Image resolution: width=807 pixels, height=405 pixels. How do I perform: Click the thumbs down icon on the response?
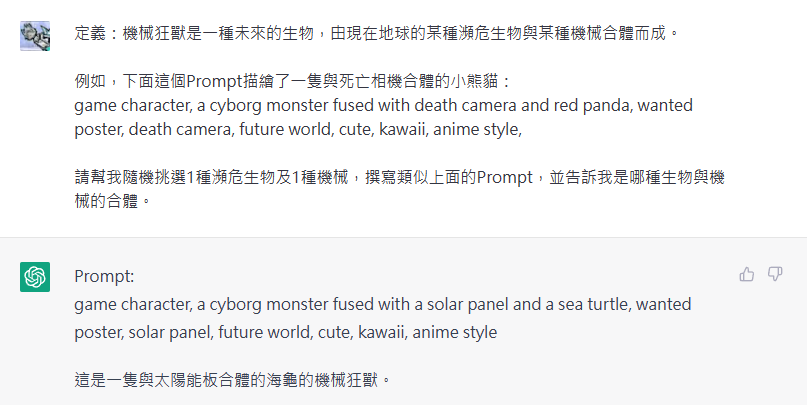coord(775,275)
